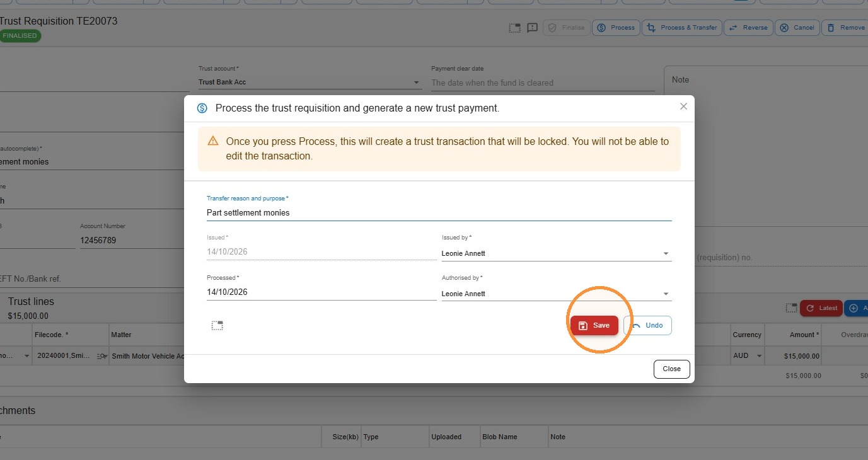
Task: Cancel the trust requisition via toolbar
Action: (x=797, y=28)
